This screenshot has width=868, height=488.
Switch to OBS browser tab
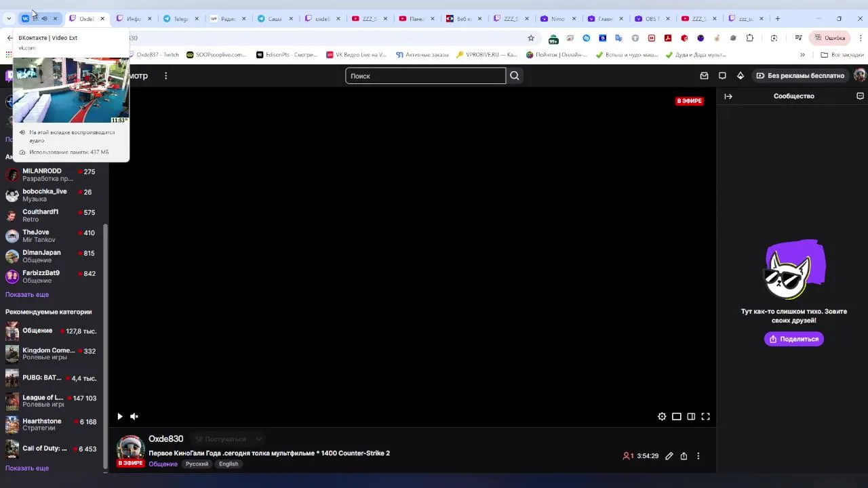pyautogui.click(x=652, y=18)
